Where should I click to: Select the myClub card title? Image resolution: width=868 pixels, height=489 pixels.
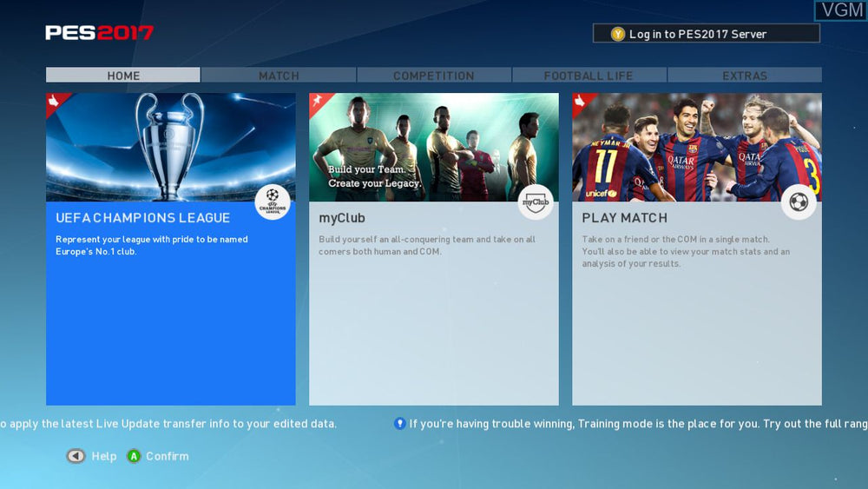(341, 218)
